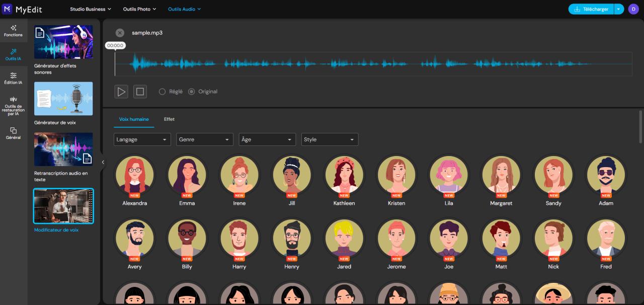Choose the Irene voice avatar
The height and width of the screenshot is (305, 644).
pos(239,175)
